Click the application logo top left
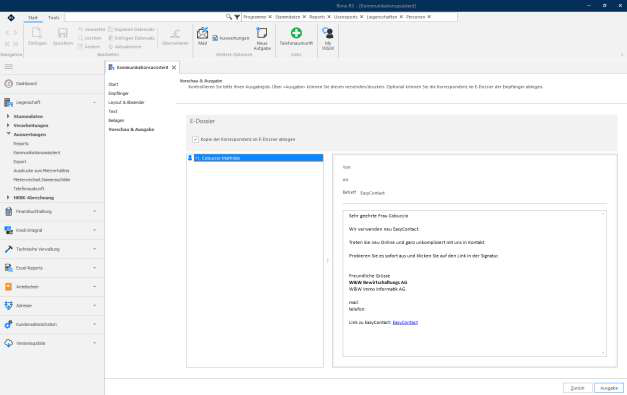 [x=11, y=18]
